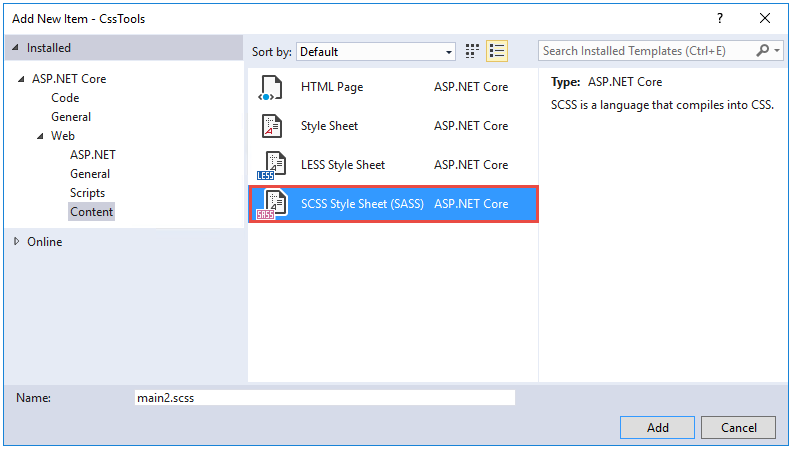
Task: Switch to small icons grid view
Action: 472,51
